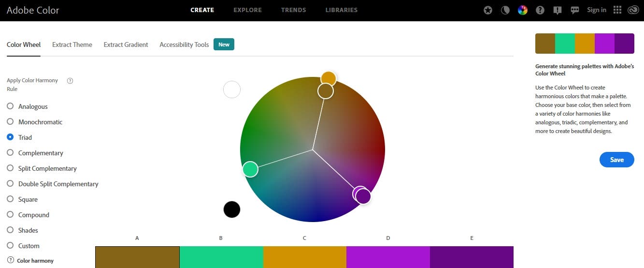Viewport: 644px width, 268px height.
Task: Select the Complementary harmony rule
Action: coord(10,153)
